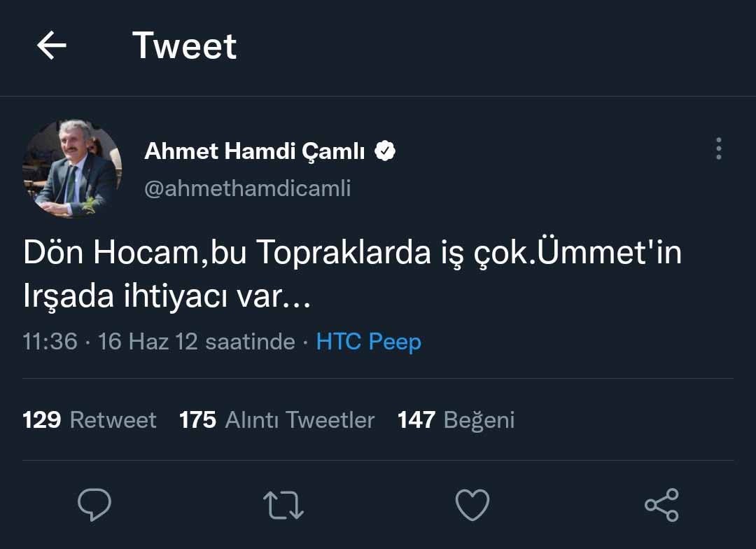Image resolution: width=756 pixels, height=549 pixels.
Task: Open the three-dot more options menu
Action: [x=718, y=149]
